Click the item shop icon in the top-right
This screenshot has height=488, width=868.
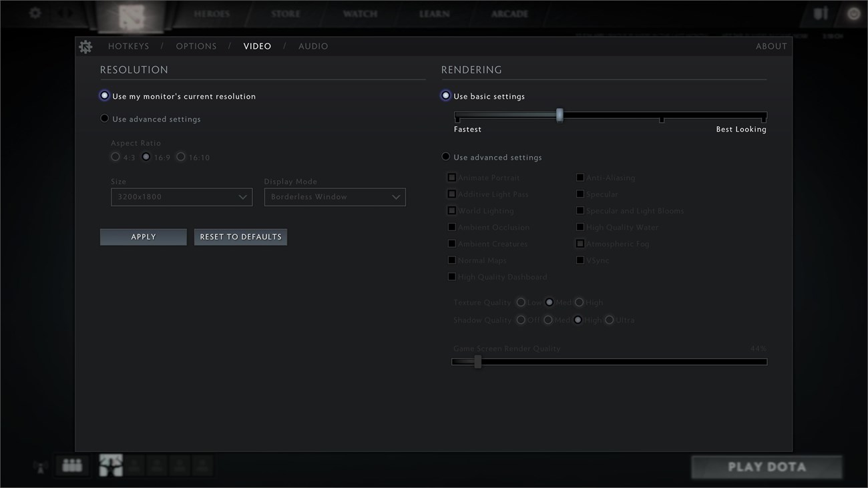tap(819, 12)
